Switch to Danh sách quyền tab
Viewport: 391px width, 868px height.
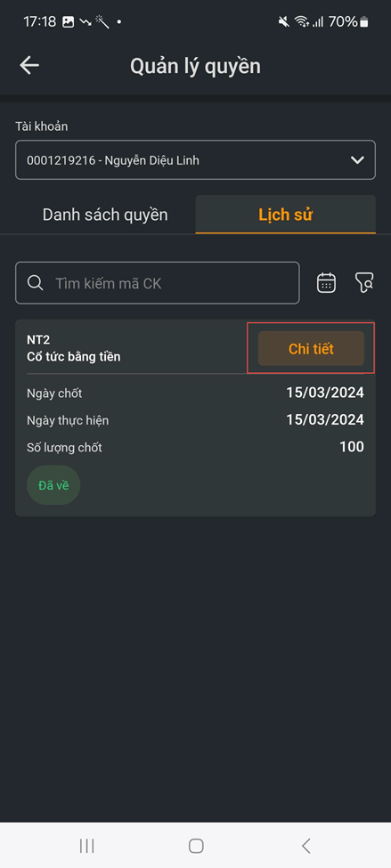tap(105, 215)
